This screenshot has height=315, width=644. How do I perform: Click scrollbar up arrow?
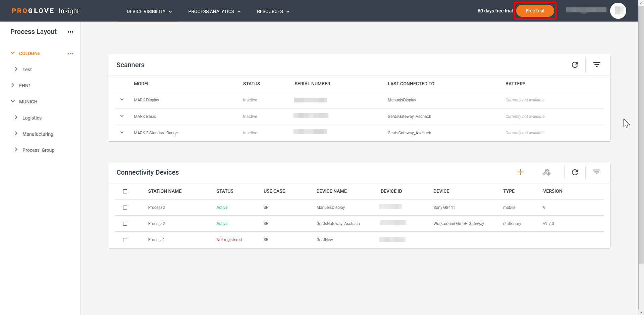click(641, 3)
